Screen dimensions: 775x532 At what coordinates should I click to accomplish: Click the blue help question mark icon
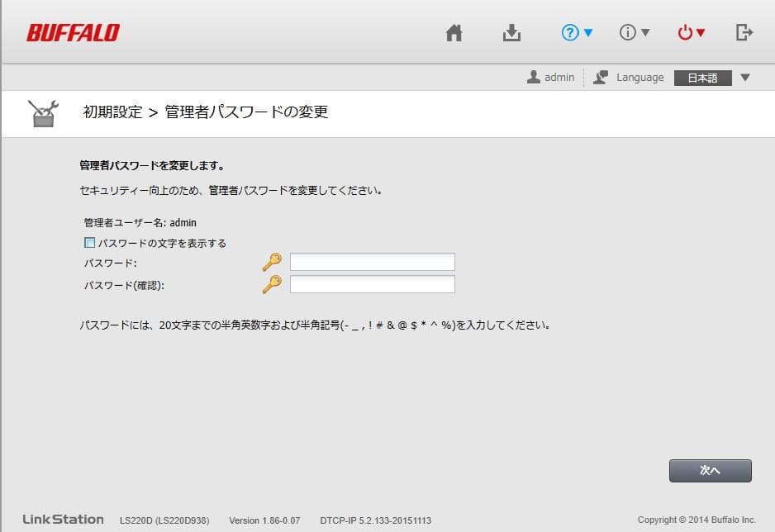click(571, 32)
